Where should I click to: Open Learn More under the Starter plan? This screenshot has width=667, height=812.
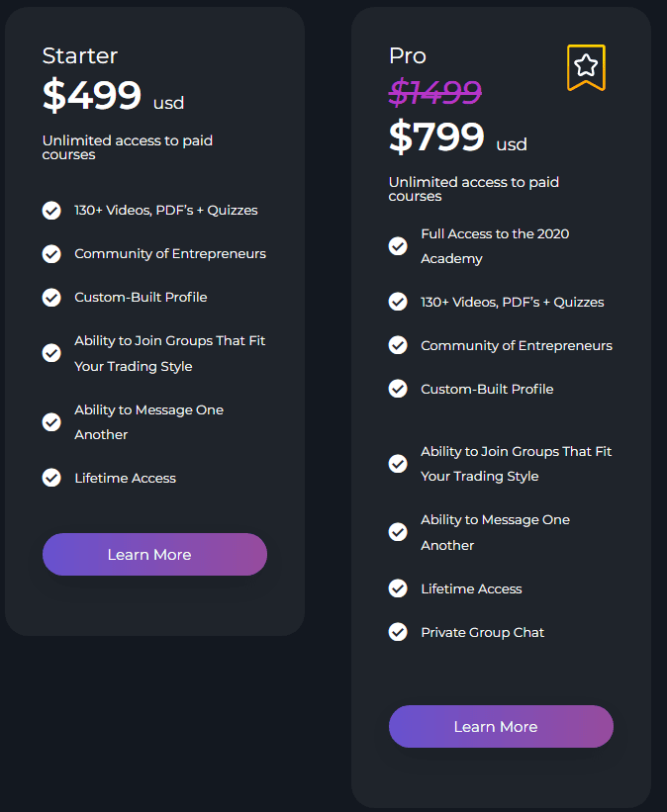pos(154,554)
